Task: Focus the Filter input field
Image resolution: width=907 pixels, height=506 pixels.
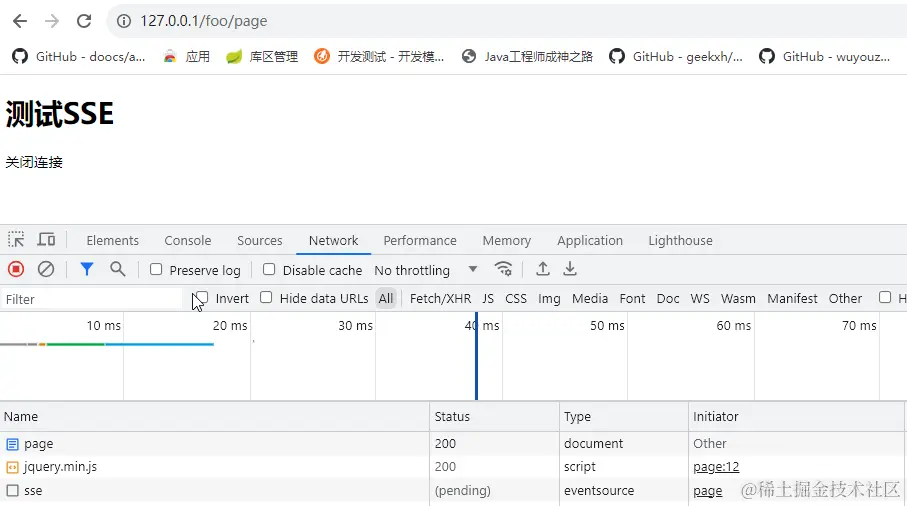Action: tap(93, 299)
